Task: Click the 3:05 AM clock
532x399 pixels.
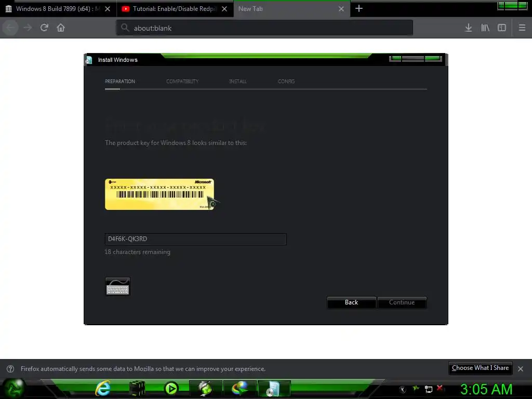Action: point(486,389)
